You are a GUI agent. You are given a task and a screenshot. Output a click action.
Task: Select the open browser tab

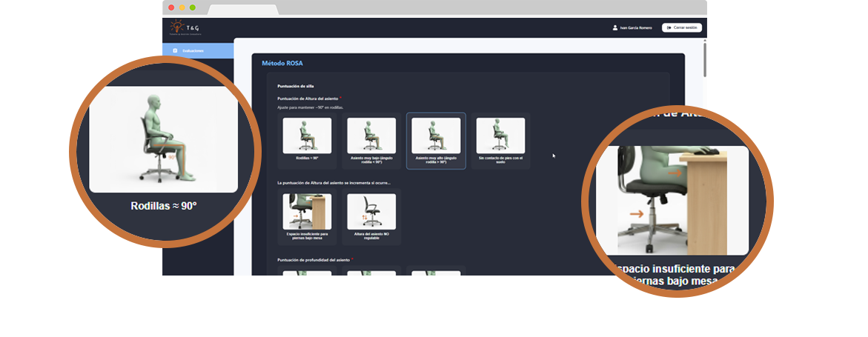click(x=242, y=10)
